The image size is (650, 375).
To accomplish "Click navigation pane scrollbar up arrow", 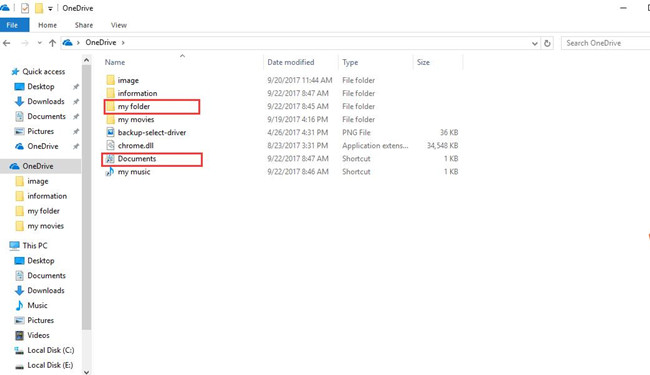I will pos(86,60).
